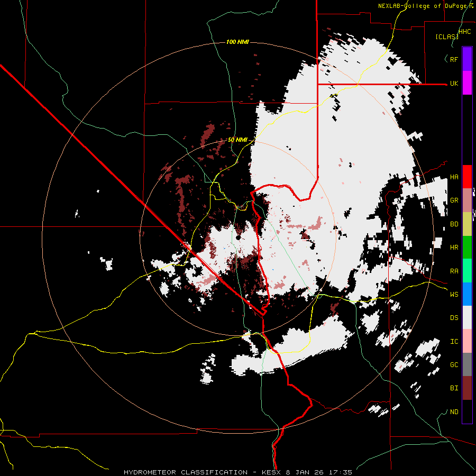The width and height of the screenshot is (476, 476).
Task: Click the magenta UK color swatch
Action: coord(467,83)
